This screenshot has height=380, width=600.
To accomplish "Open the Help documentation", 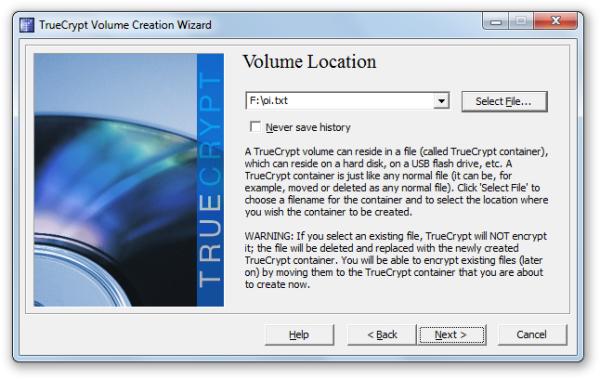I will (x=299, y=335).
